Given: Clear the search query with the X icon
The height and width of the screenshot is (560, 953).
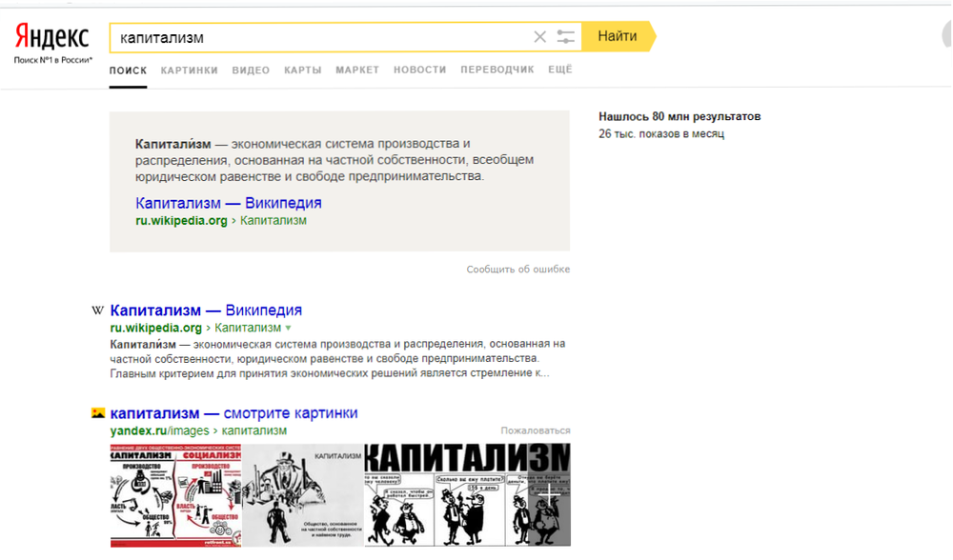Looking at the screenshot, I should (539, 37).
